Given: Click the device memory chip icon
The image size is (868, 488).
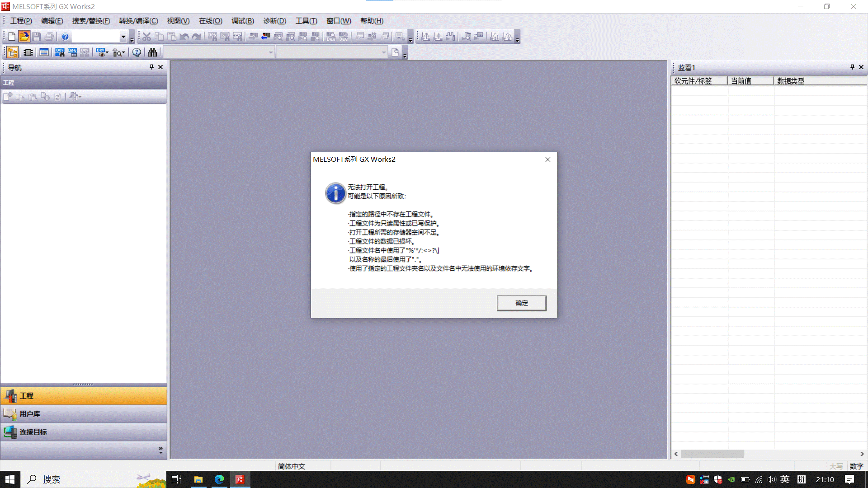Looking at the screenshot, I should pos(28,52).
